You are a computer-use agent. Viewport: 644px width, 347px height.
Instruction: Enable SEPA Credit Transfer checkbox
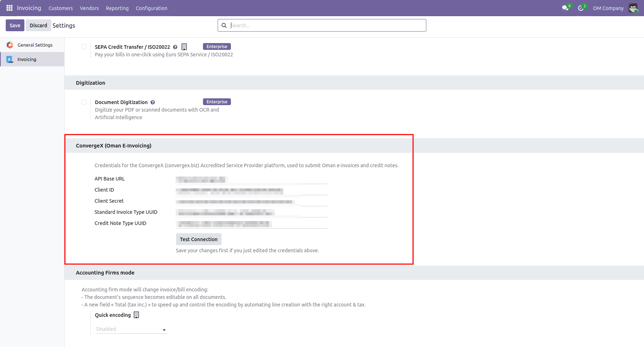click(x=84, y=47)
